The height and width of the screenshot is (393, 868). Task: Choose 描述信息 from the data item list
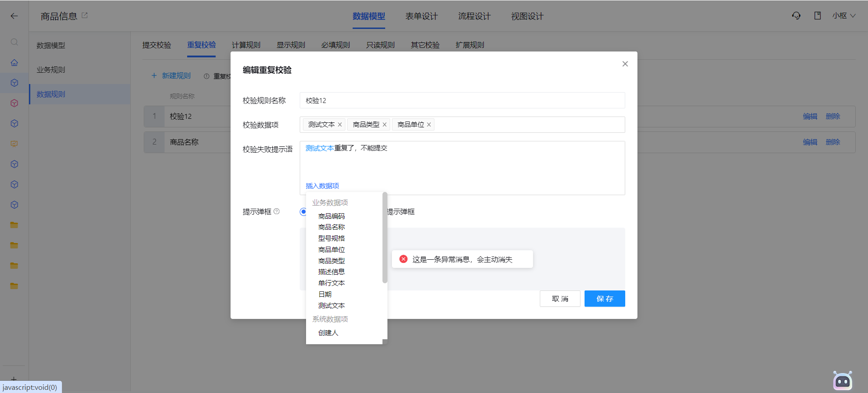tap(331, 272)
